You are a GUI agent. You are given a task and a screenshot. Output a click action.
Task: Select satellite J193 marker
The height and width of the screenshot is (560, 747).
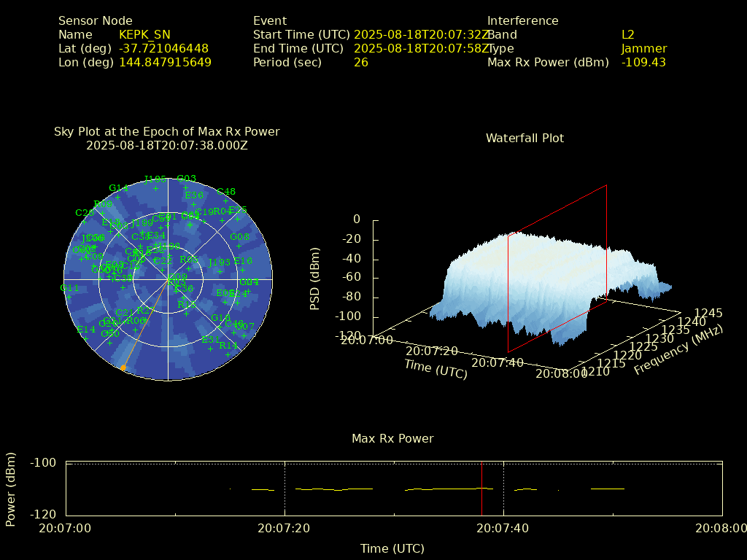[x=219, y=272]
